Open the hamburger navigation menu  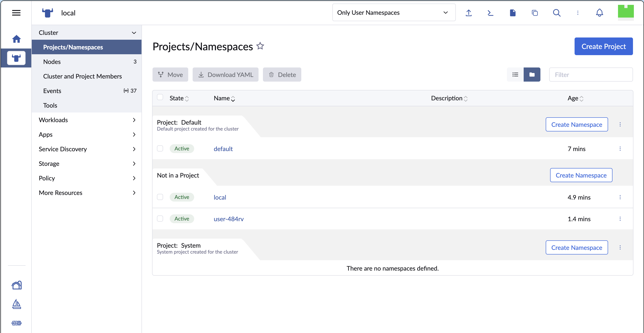pyautogui.click(x=16, y=13)
